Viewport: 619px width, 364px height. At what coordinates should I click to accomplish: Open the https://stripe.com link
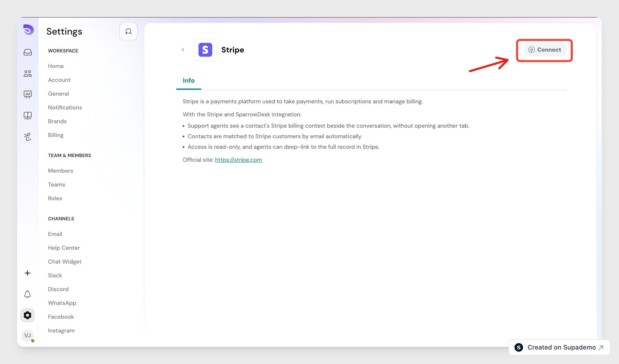pyautogui.click(x=238, y=160)
